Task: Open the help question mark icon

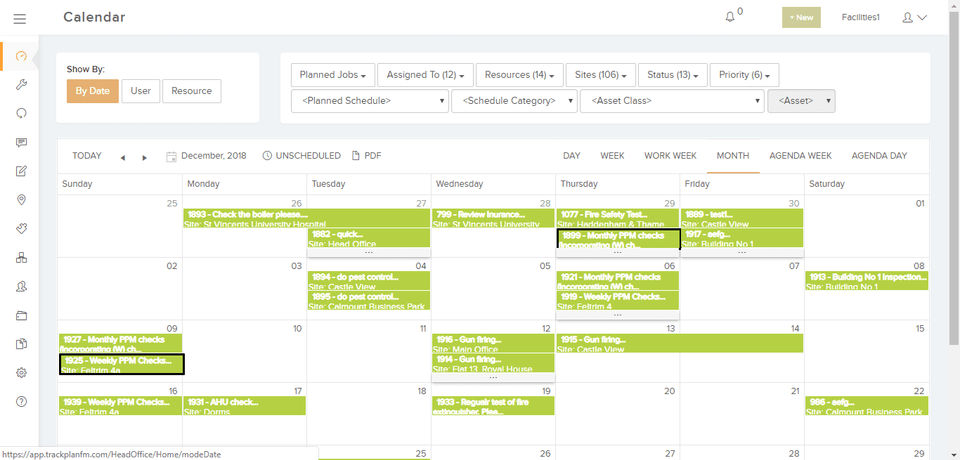Action: click(x=21, y=401)
